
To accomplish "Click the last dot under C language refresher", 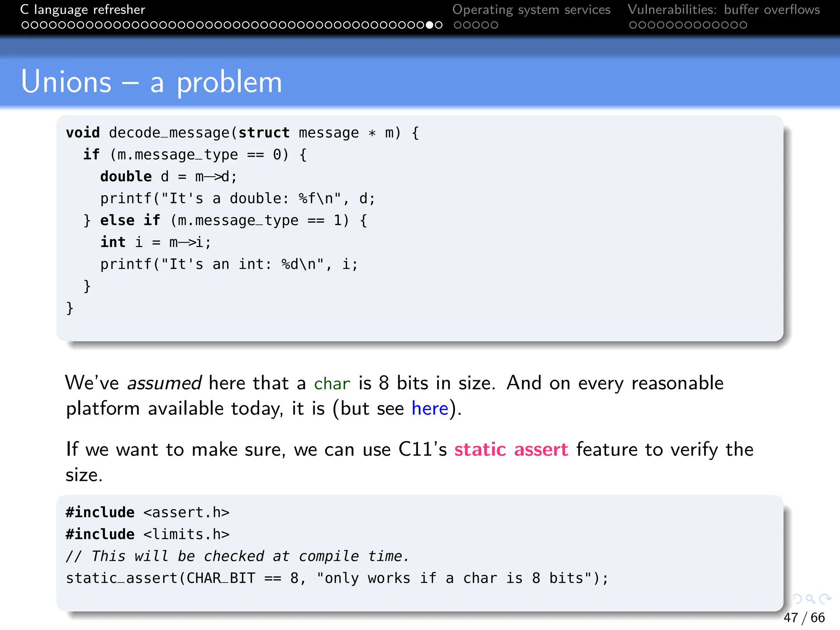I will coord(438,25).
